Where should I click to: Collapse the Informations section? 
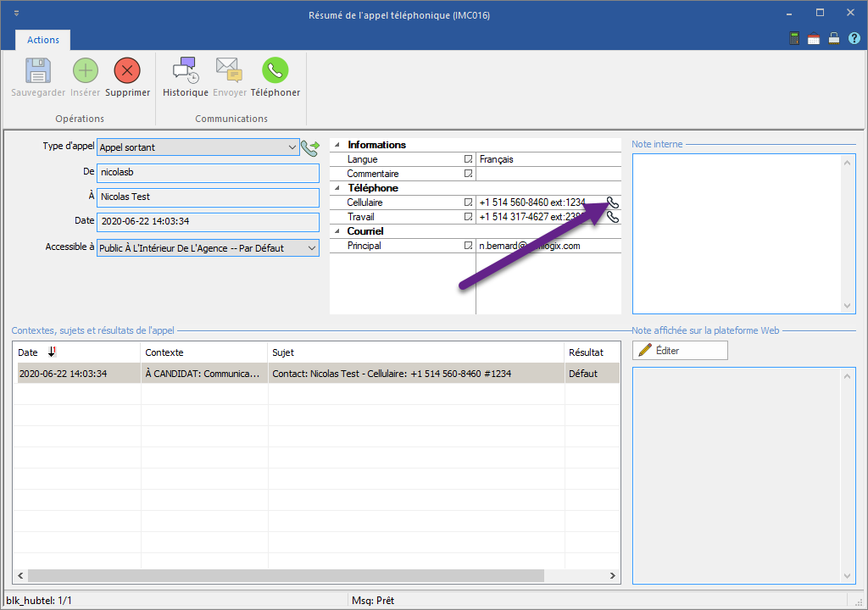click(337, 145)
